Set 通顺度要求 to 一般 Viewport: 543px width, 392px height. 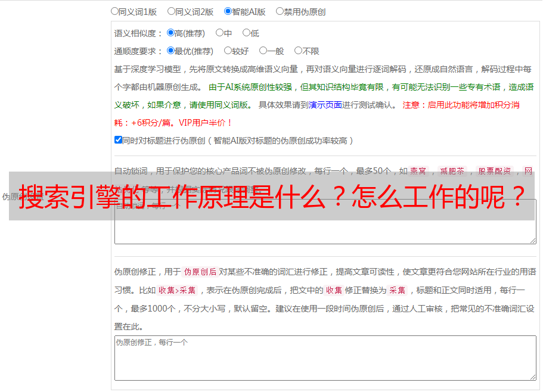click(263, 51)
